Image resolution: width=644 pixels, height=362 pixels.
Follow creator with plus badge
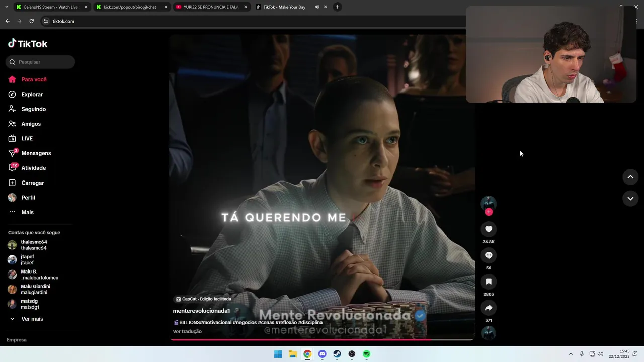(489, 212)
